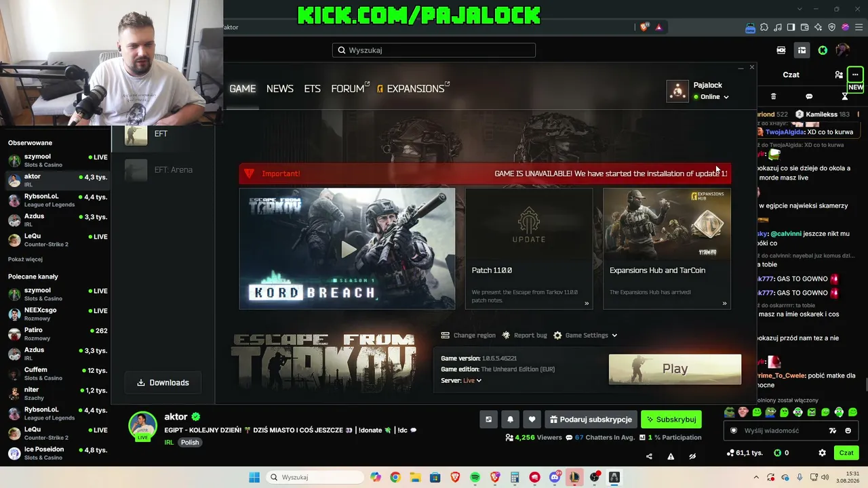Open Patiro in recommended channels
This screenshot has height=488, width=868.
(x=58, y=333)
